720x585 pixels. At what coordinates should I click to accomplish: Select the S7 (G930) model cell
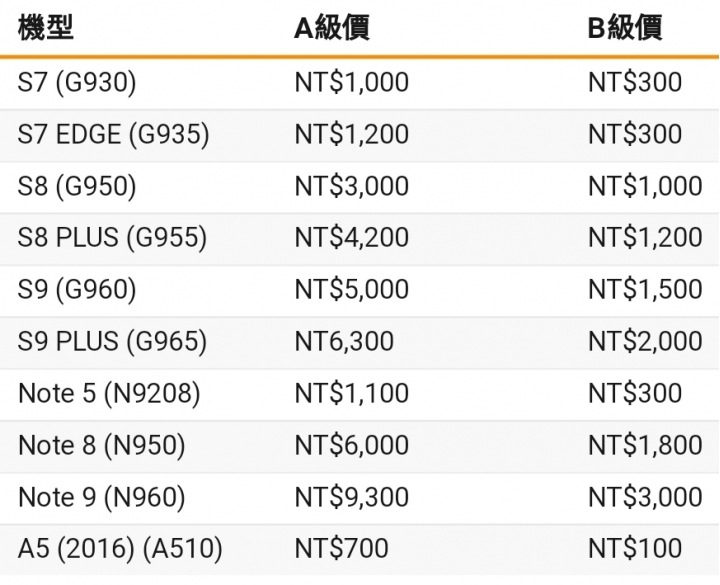(x=77, y=83)
